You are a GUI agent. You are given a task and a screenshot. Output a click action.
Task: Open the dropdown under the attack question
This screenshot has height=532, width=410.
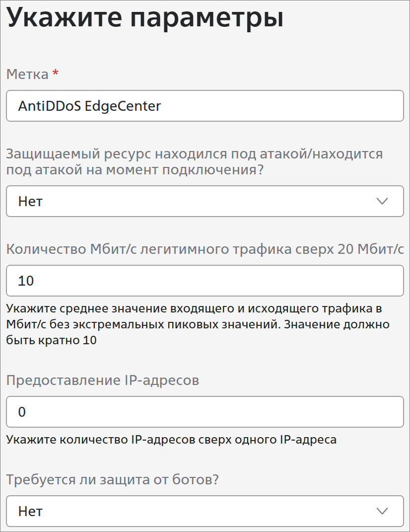point(205,201)
